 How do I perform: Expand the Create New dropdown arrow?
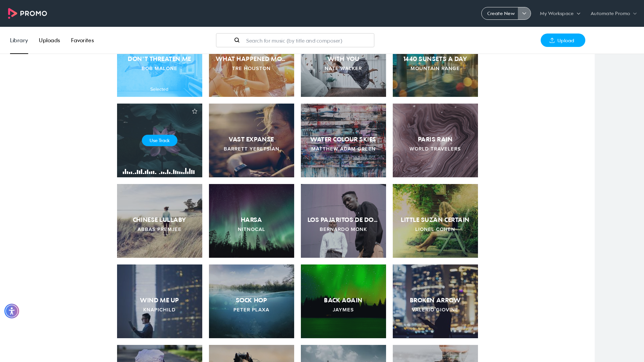(524, 13)
